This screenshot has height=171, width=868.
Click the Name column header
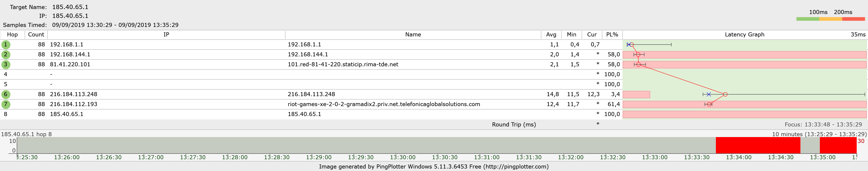pos(413,34)
